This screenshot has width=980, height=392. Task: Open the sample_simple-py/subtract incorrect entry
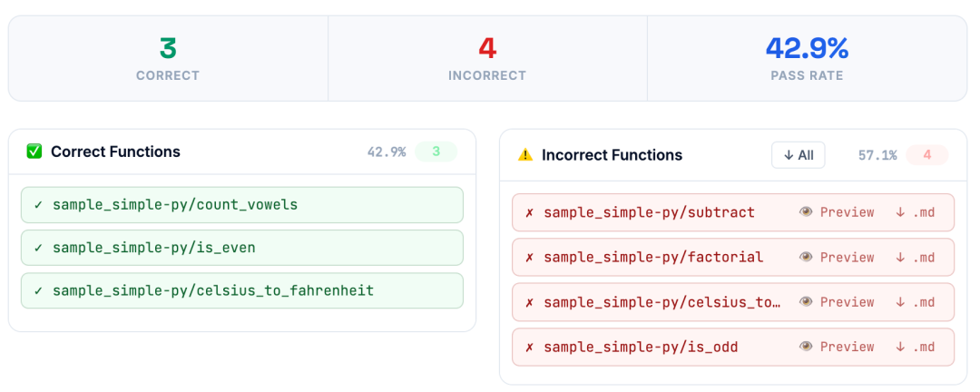(x=650, y=212)
